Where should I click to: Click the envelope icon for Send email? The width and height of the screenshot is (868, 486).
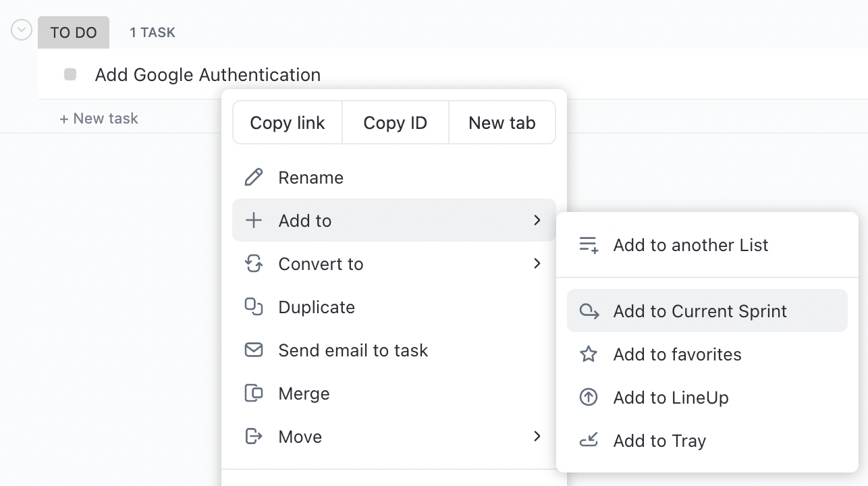pyautogui.click(x=253, y=350)
